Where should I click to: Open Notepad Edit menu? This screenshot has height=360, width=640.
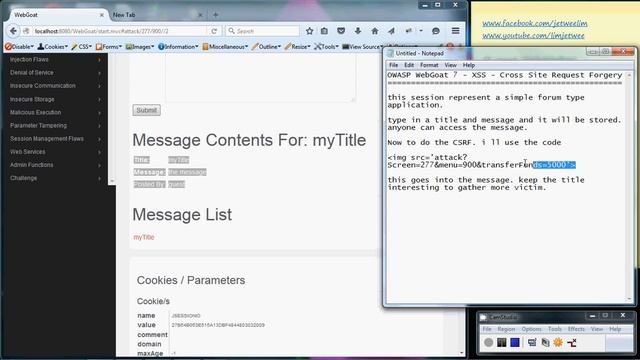[x=409, y=65]
